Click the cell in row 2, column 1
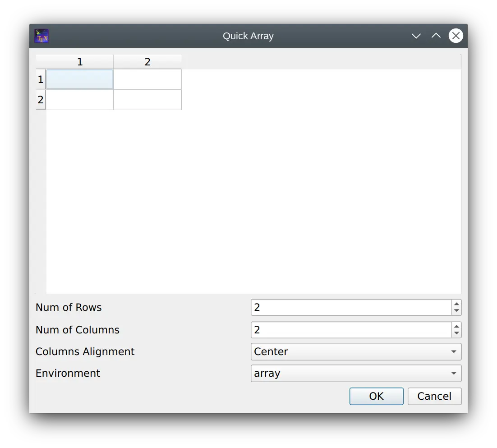Image resolution: width=497 pixels, height=448 pixels. tap(80, 99)
